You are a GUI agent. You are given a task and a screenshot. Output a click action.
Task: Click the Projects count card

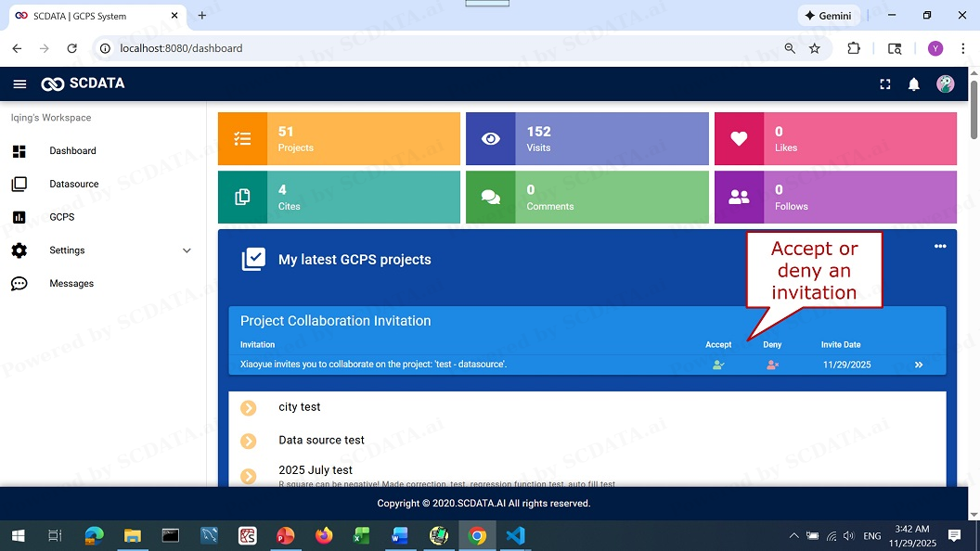[x=339, y=139]
